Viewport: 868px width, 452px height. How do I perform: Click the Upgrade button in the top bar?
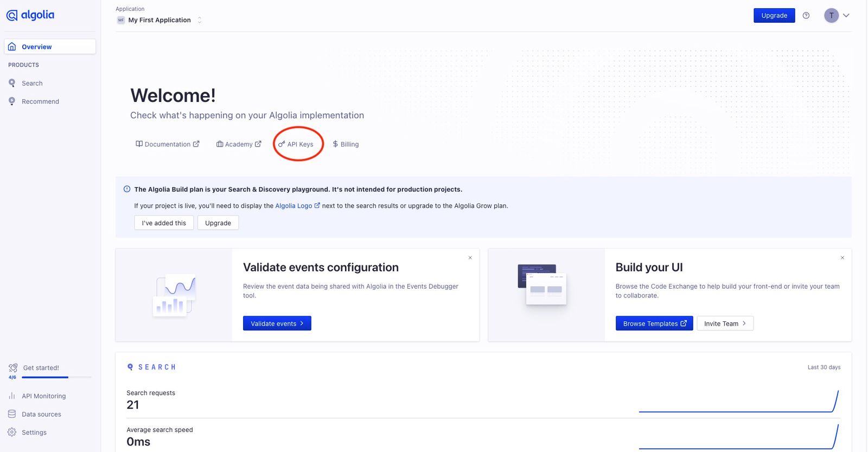click(774, 15)
